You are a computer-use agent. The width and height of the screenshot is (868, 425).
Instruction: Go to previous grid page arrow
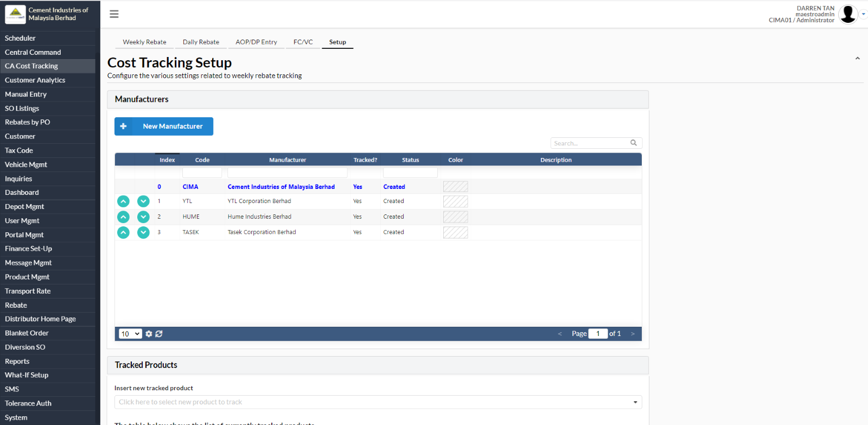point(560,334)
